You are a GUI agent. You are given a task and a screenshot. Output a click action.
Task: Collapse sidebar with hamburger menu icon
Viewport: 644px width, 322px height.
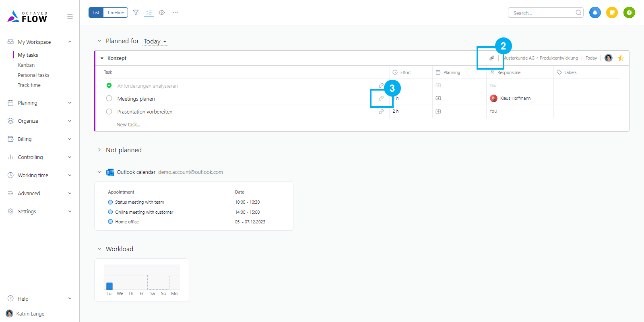pyautogui.click(x=70, y=17)
